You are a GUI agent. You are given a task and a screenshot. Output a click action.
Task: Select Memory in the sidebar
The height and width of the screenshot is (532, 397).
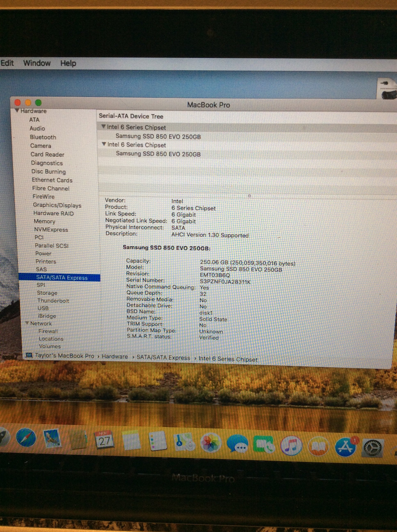tap(44, 221)
